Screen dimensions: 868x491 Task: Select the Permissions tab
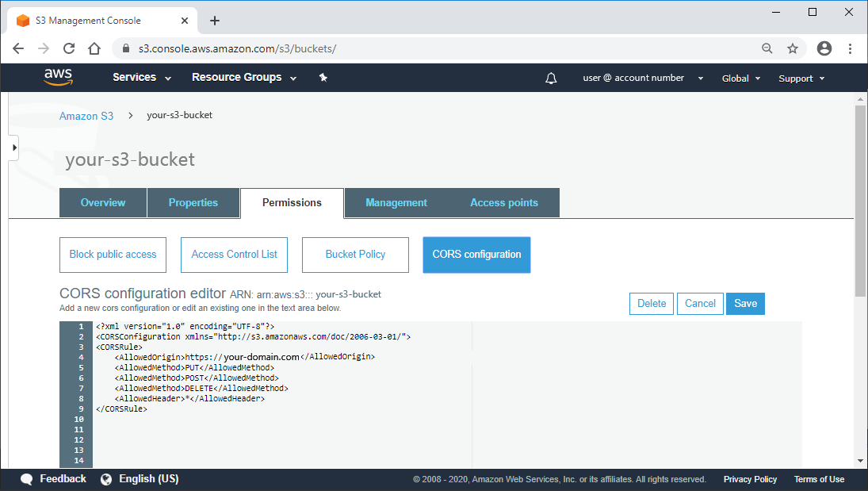pos(292,203)
